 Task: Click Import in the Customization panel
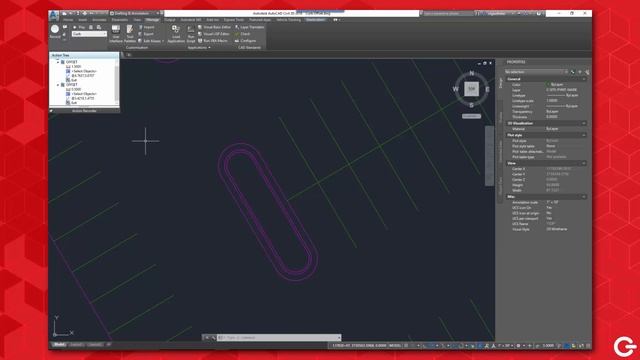[147, 27]
